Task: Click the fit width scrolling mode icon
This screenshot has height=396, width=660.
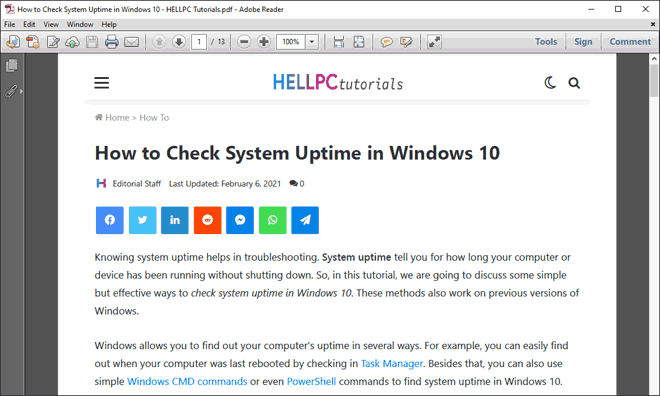Action: (339, 42)
